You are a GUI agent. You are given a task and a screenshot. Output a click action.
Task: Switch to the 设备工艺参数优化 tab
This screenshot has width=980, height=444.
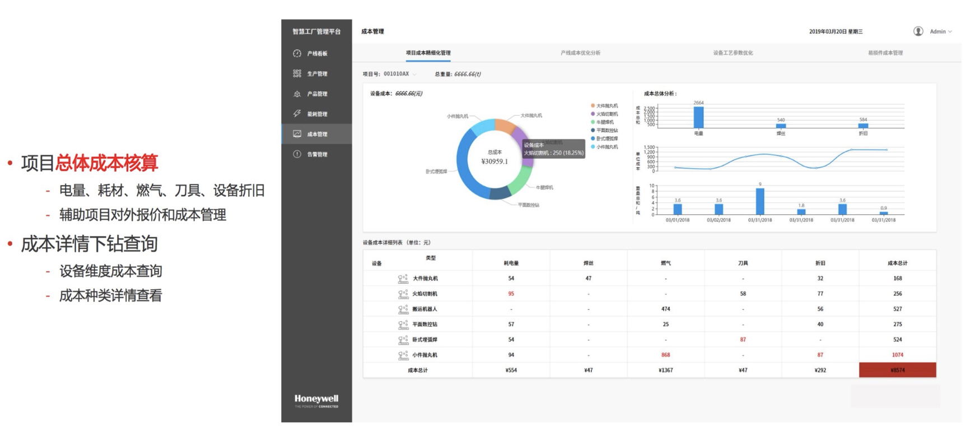click(x=733, y=53)
